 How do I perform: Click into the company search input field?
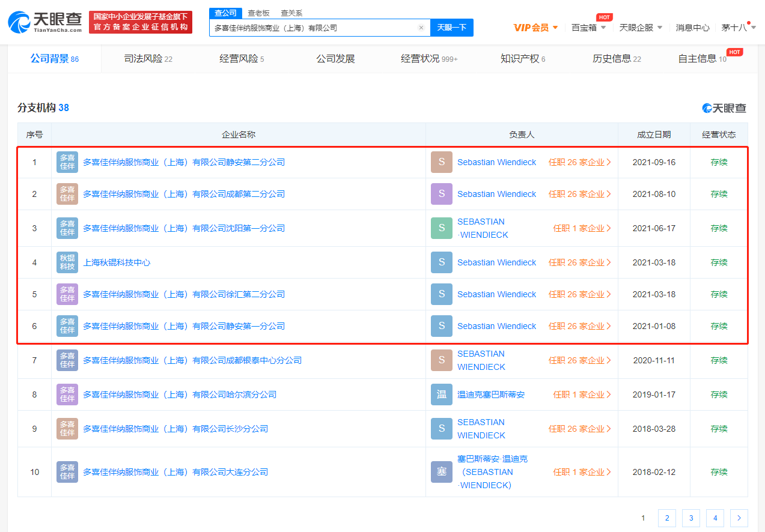tap(312, 28)
